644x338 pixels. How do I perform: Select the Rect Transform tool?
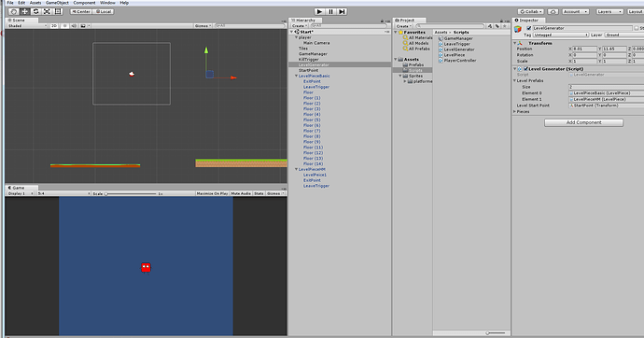coord(58,11)
